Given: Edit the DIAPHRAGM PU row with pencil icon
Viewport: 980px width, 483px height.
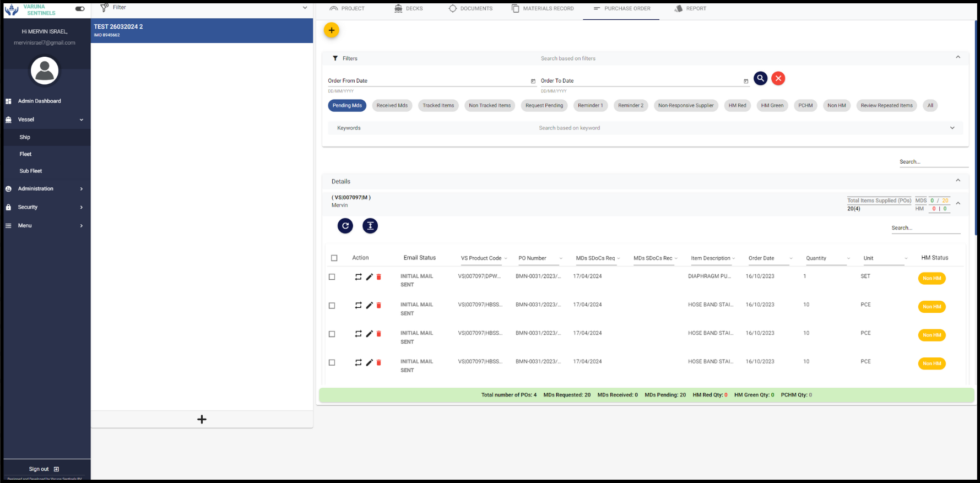Looking at the screenshot, I should tap(369, 276).
